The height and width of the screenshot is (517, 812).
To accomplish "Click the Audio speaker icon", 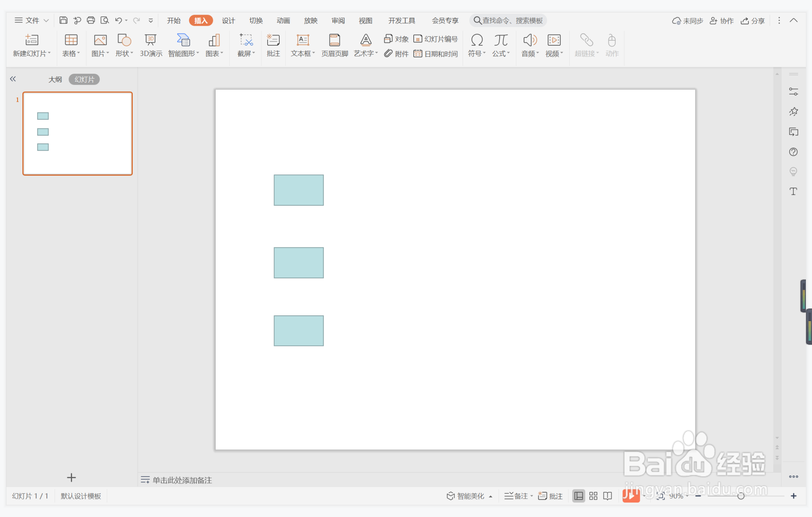I will click(x=529, y=40).
